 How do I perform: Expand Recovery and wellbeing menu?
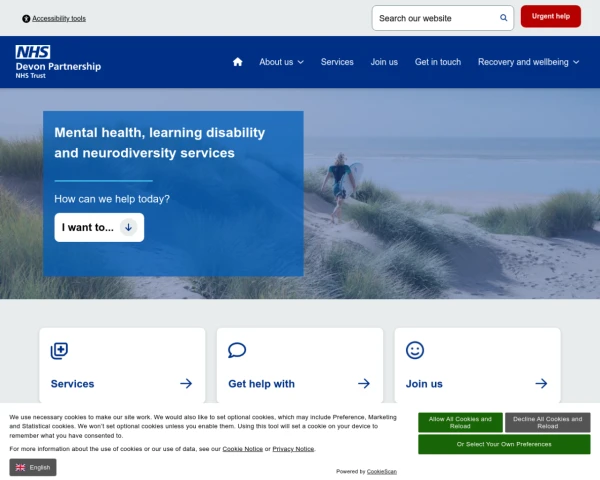coord(528,62)
